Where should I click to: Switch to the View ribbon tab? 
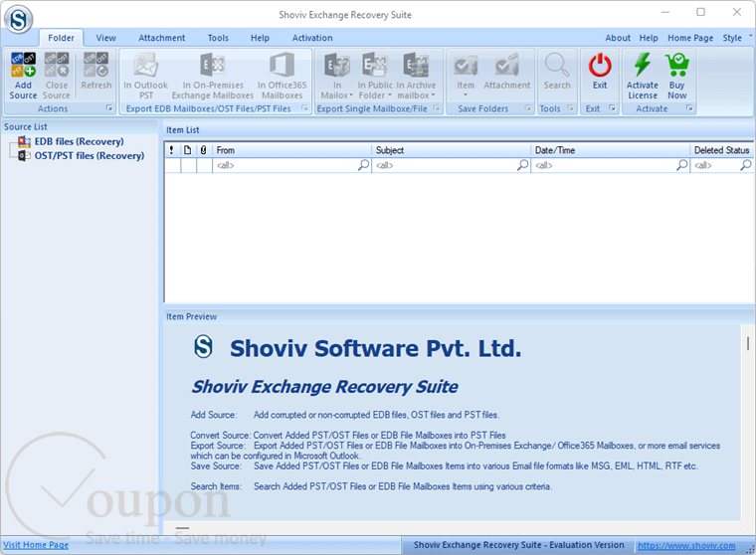105,38
